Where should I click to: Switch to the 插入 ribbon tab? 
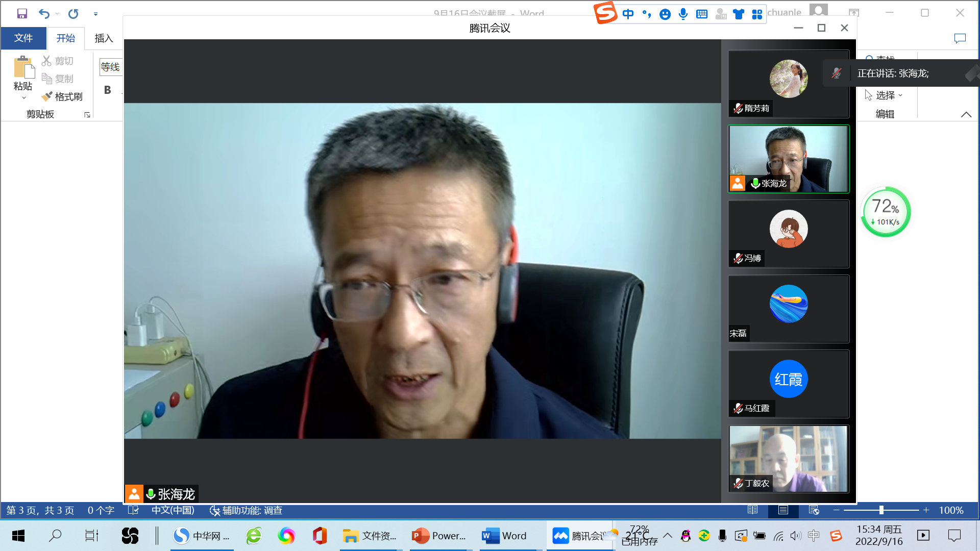(104, 38)
